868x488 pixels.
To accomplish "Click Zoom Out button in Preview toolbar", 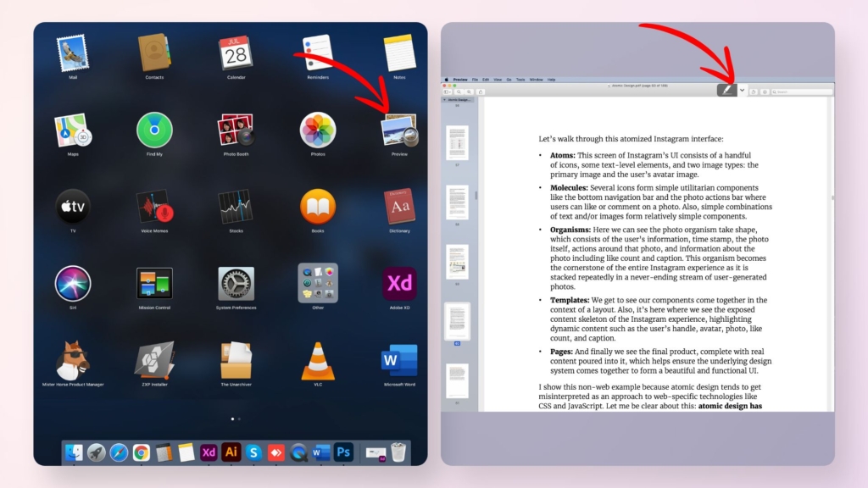I will pos(459,91).
